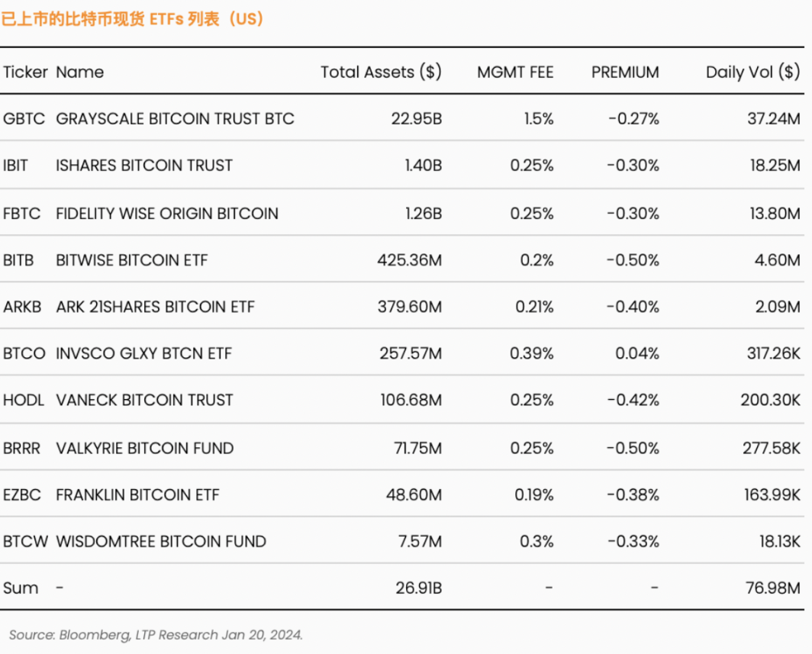Screen dimensions: 812x654
Task: Select the BITB ticker cell
Action: coord(18,260)
